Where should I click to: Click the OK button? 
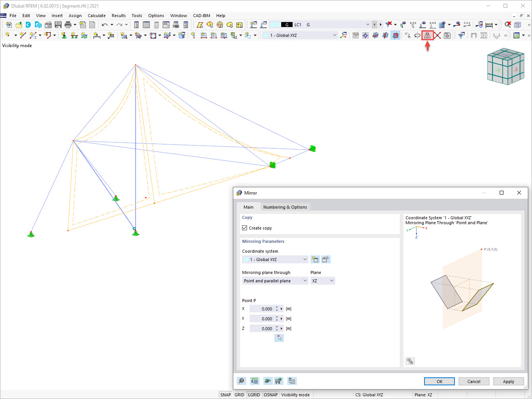(439, 382)
